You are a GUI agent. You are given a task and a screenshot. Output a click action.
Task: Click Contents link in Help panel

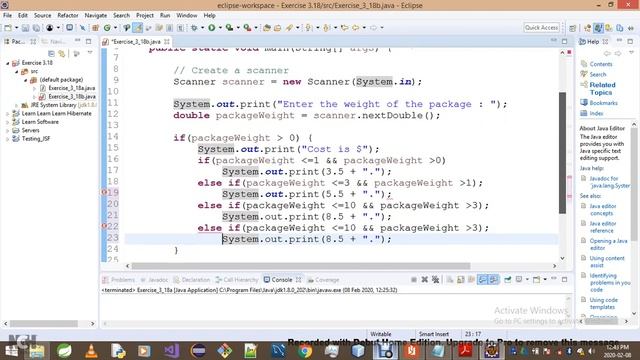(601, 64)
